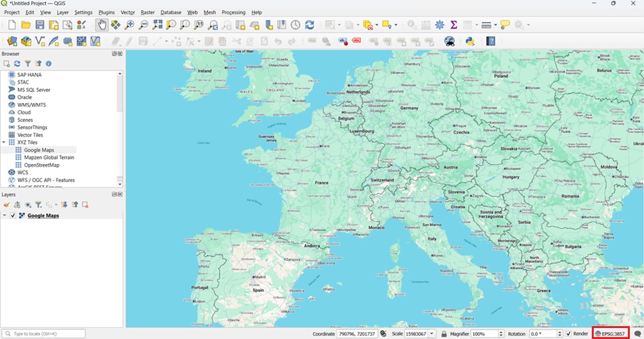Open the Processing menu
The height and width of the screenshot is (339, 644).
[x=233, y=12]
